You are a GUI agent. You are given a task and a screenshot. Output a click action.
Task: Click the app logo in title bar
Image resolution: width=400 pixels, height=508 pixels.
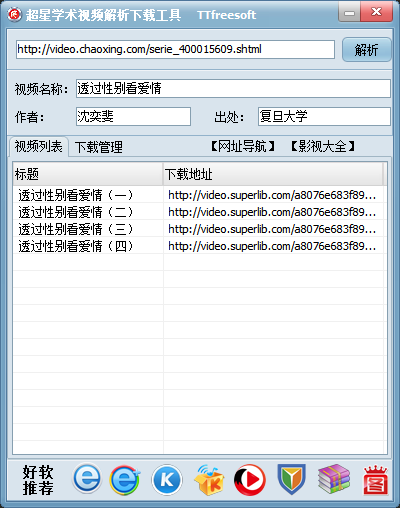[x=15, y=14]
